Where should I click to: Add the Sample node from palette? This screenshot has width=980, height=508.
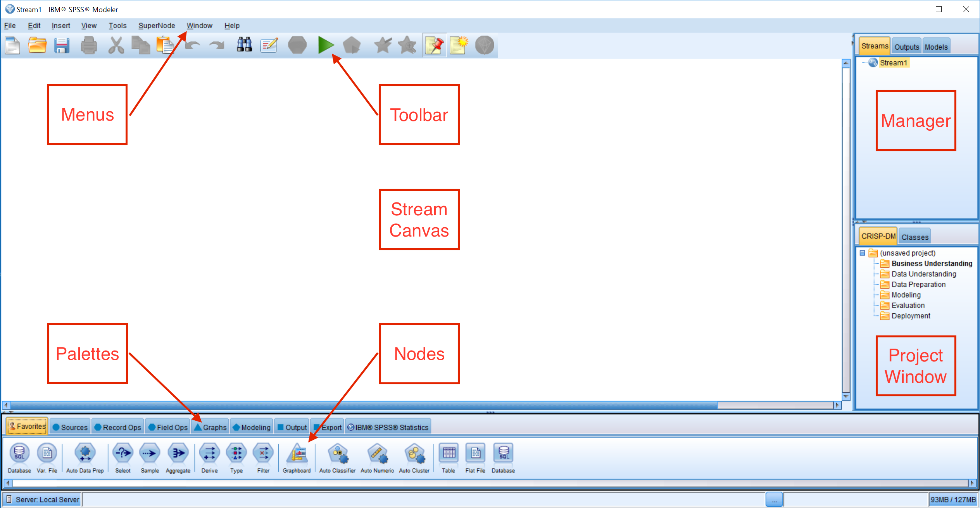pyautogui.click(x=150, y=458)
